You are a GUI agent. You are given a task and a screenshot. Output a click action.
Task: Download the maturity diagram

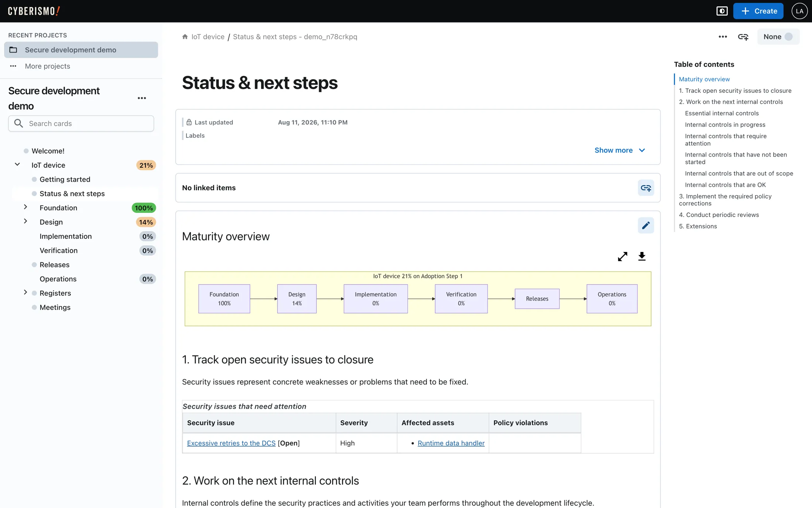[642, 256]
